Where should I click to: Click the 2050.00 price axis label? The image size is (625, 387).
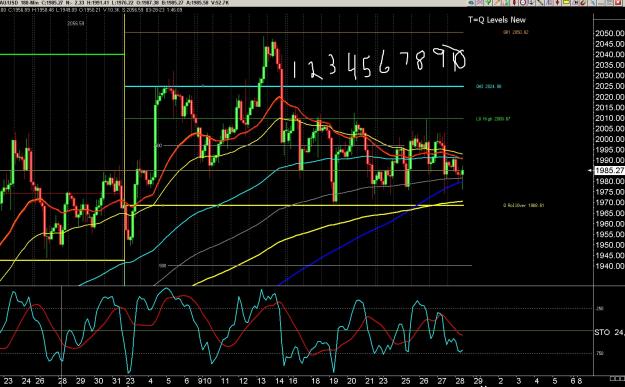pos(609,33)
